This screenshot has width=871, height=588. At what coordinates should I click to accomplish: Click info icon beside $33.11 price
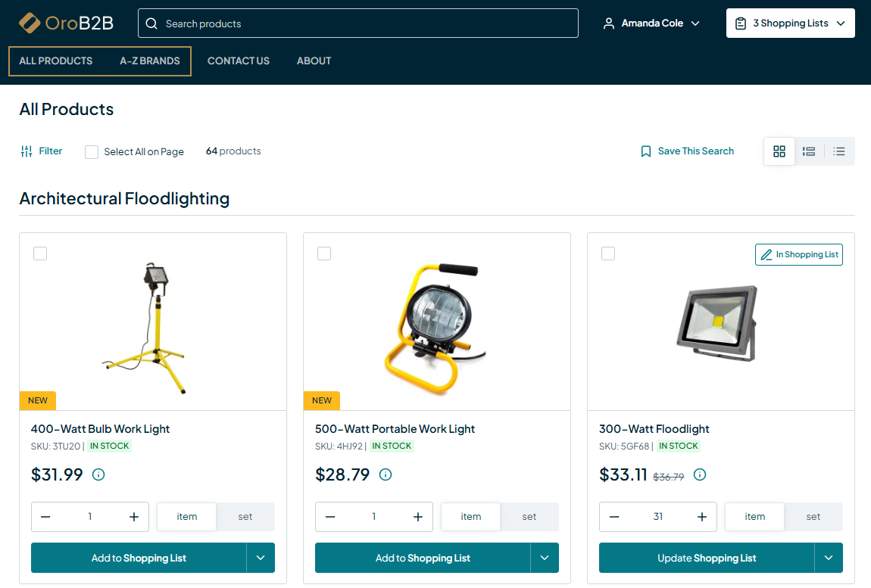click(700, 474)
